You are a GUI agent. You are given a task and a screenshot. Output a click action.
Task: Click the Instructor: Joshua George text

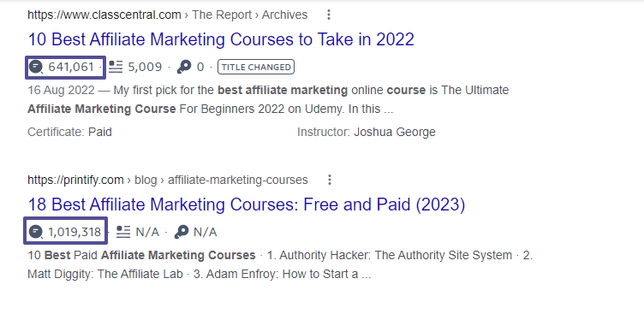[367, 132]
